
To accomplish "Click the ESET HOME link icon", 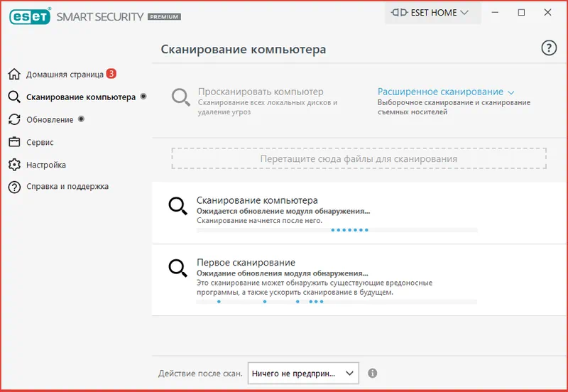I will coord(399,13).
